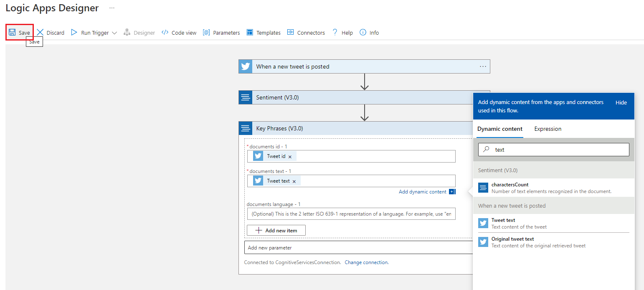Click the arrow between trigger and Sentiment
The image size is (644, 290).
365,82
